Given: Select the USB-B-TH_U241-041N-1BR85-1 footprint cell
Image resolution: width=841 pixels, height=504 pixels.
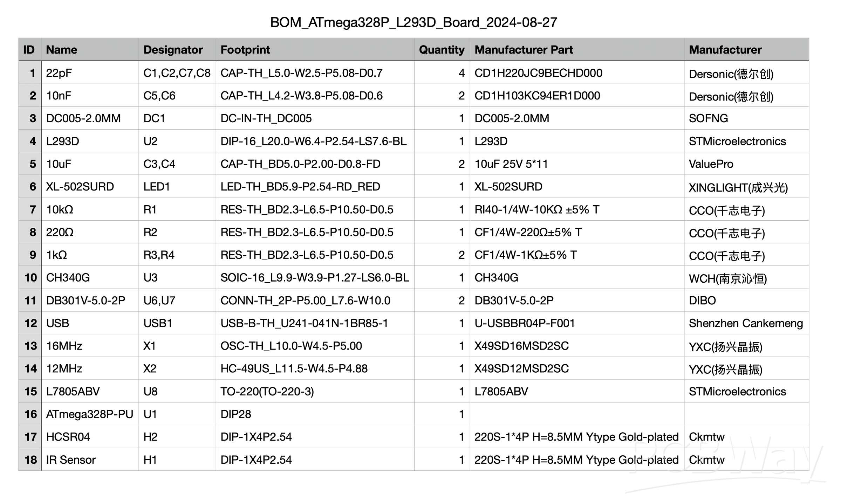Looking at the screenshot, I should pyautogui.click(x=304, y=323).
